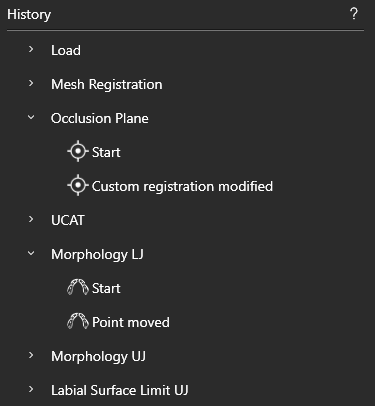The width and height of the screenshot is (375, 406).
Task: Click the UCAT history step label
Action: pos(68,220)
